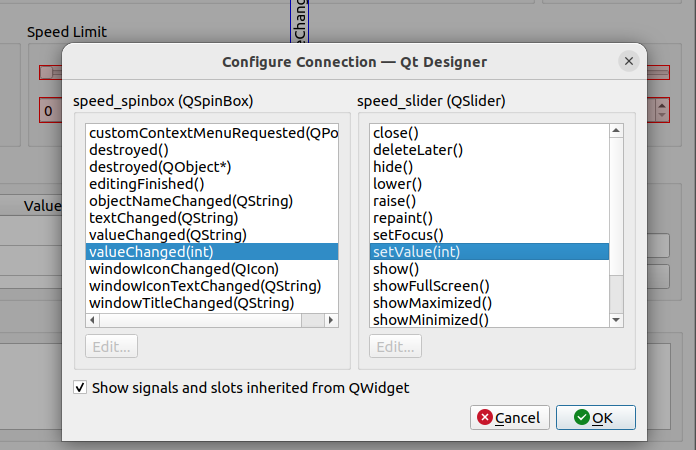This screenshot has height=450, width=696.
Task: Select hide() slot
Action: 490,167
